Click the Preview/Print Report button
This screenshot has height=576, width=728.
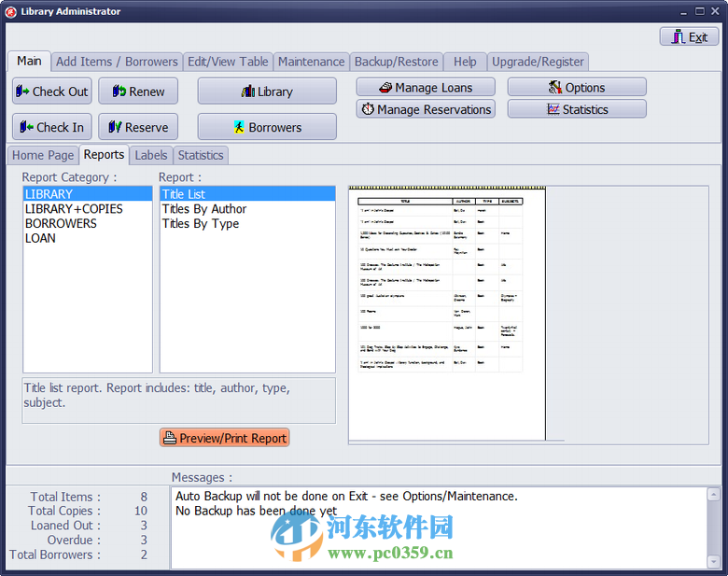coord(225,438)
